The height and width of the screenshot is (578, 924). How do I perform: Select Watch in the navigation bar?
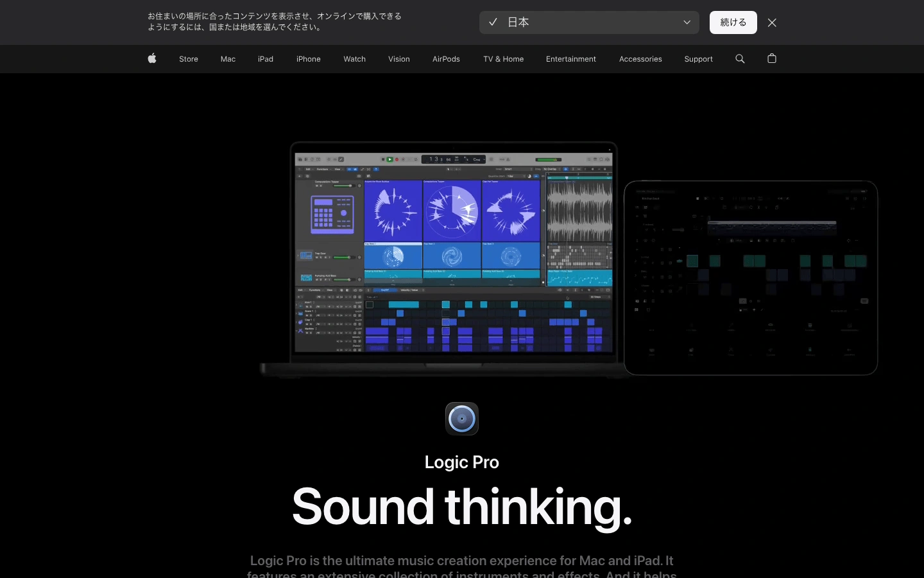354,59
